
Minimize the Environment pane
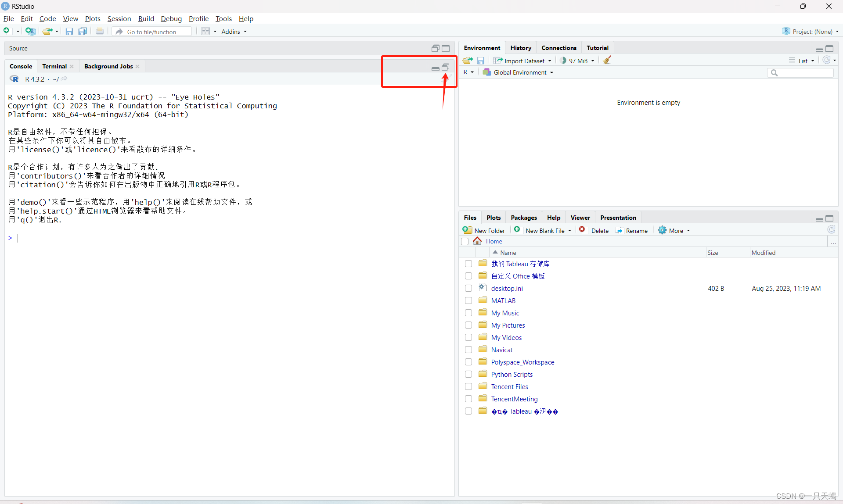coord(819,49)
